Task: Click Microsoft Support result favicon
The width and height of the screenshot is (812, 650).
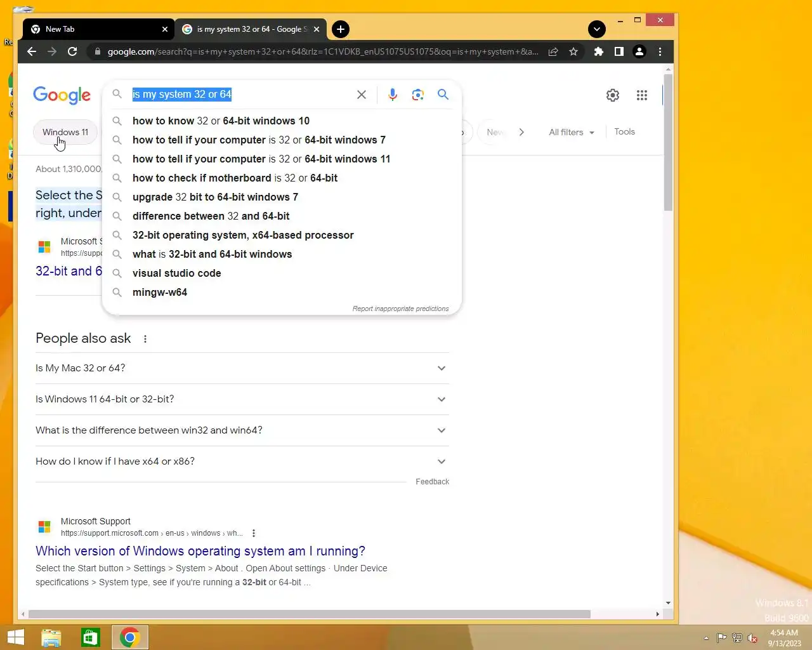Action: coord(44,527)
